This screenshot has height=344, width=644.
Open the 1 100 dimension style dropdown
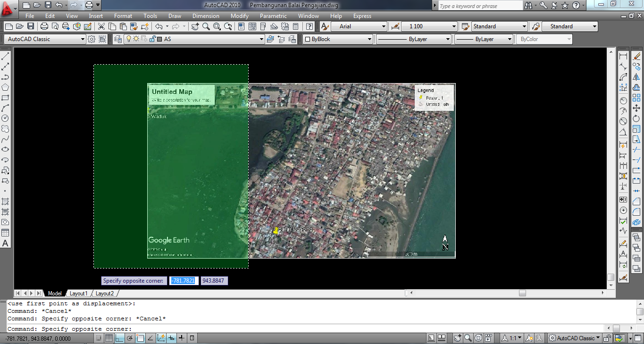click(430, 26)
